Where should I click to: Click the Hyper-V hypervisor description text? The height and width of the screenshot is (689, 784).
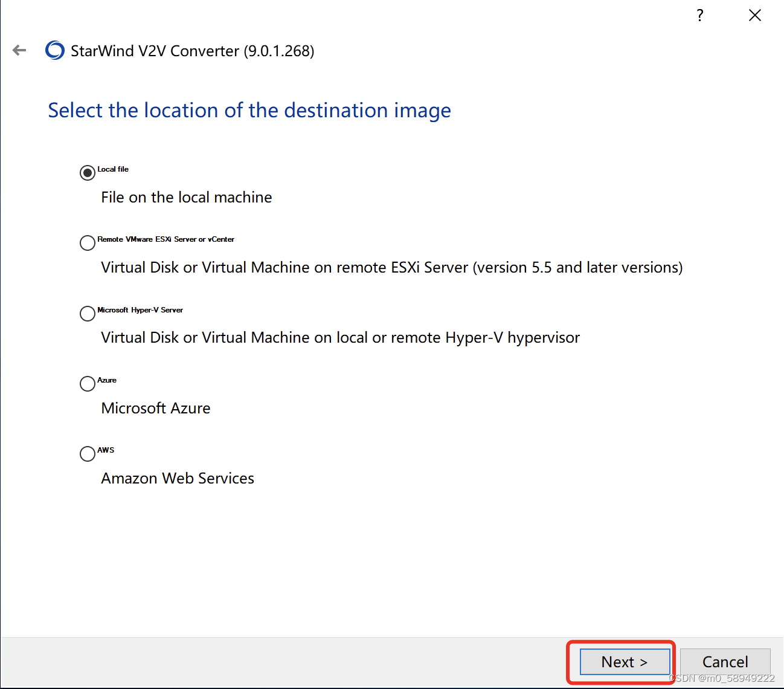point(341,338)
